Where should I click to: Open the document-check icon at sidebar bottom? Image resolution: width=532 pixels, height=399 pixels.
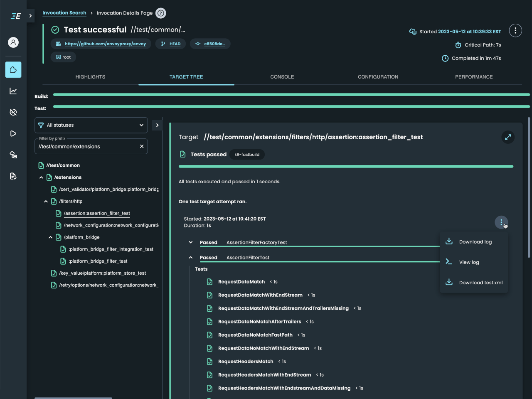(13, 176)
